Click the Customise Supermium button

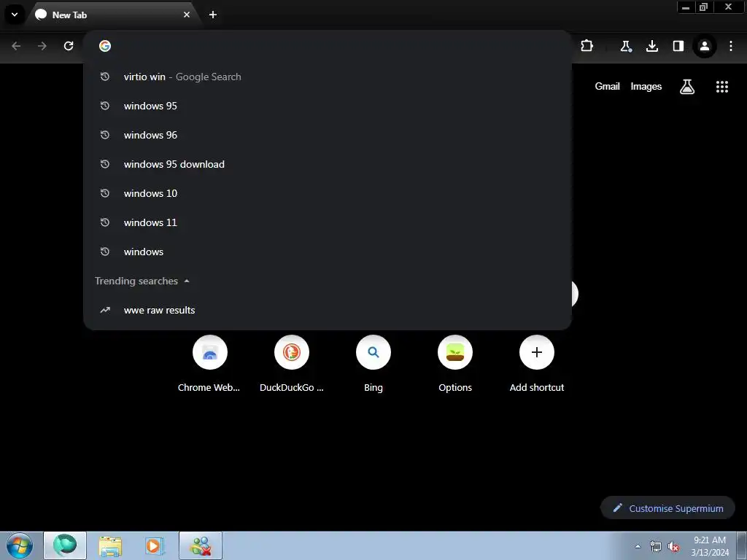point(667,508)
